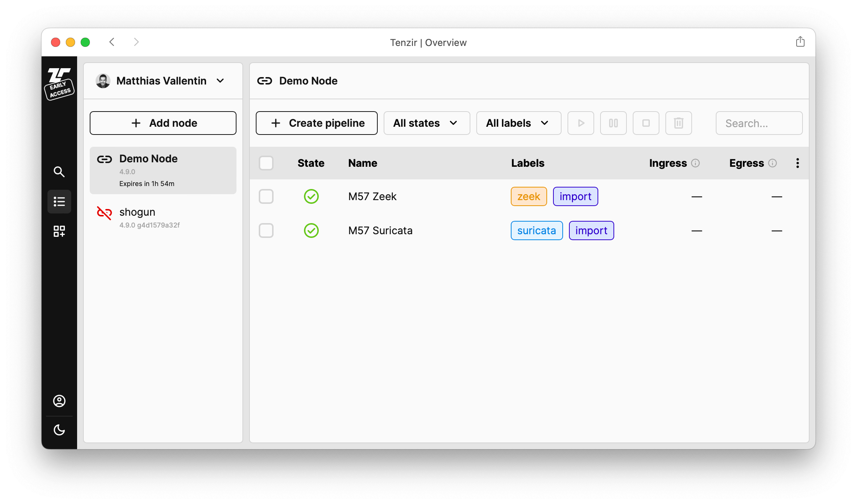The height and width of the screenshot is (504, 857).
Task: Check the M57 Zeek pipeline checkbox
Action: click(266, 196)
